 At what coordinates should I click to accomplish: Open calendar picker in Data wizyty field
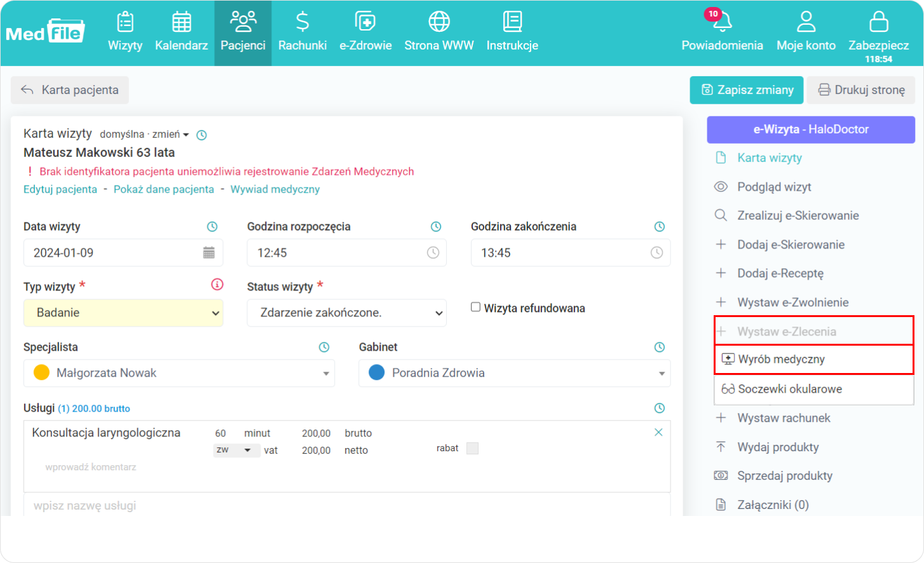coord(208,253)
